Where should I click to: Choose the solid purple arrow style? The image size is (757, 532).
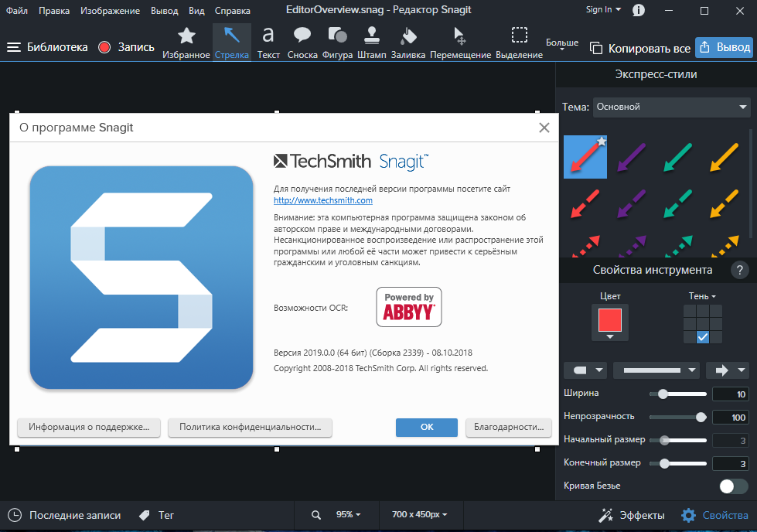click(x=632, y=158)
